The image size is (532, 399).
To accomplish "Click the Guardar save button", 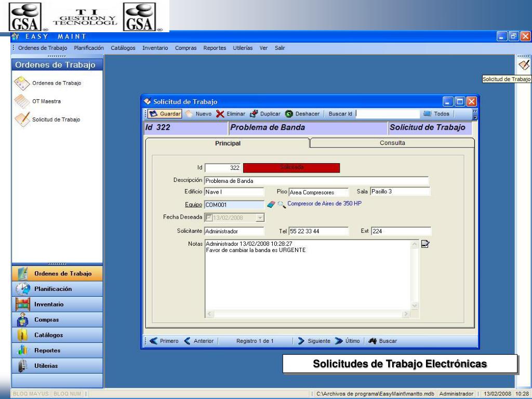I will [165, 114].
